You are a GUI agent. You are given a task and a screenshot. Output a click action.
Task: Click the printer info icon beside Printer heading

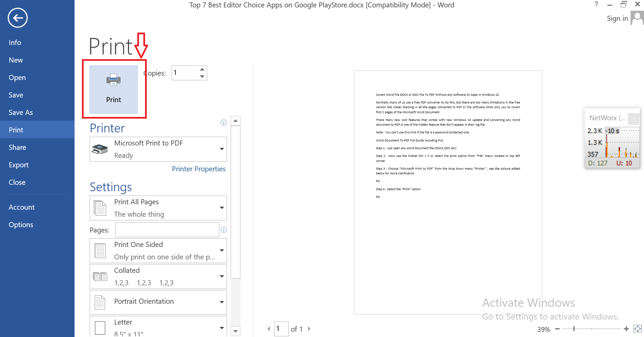(224, 123)
